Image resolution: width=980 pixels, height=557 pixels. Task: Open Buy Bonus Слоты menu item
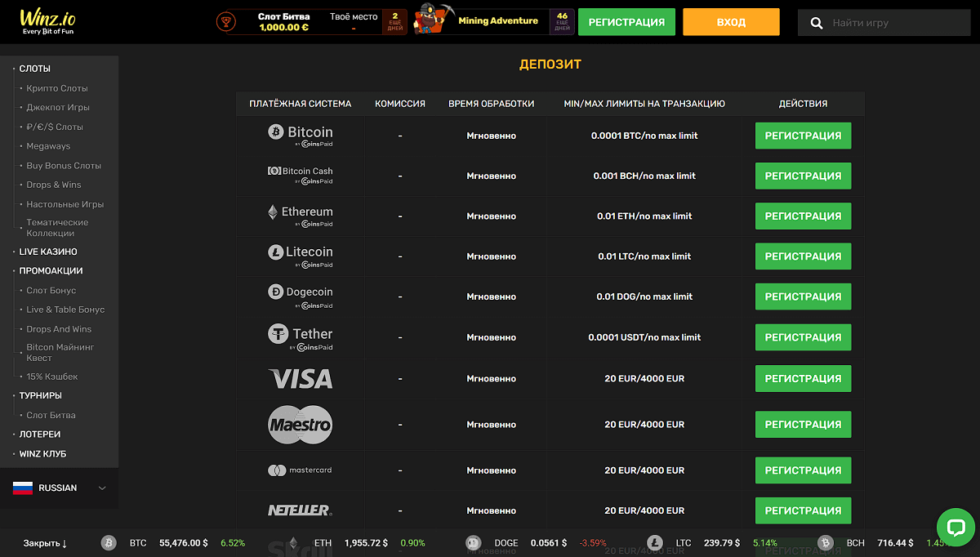click(64, 166)
